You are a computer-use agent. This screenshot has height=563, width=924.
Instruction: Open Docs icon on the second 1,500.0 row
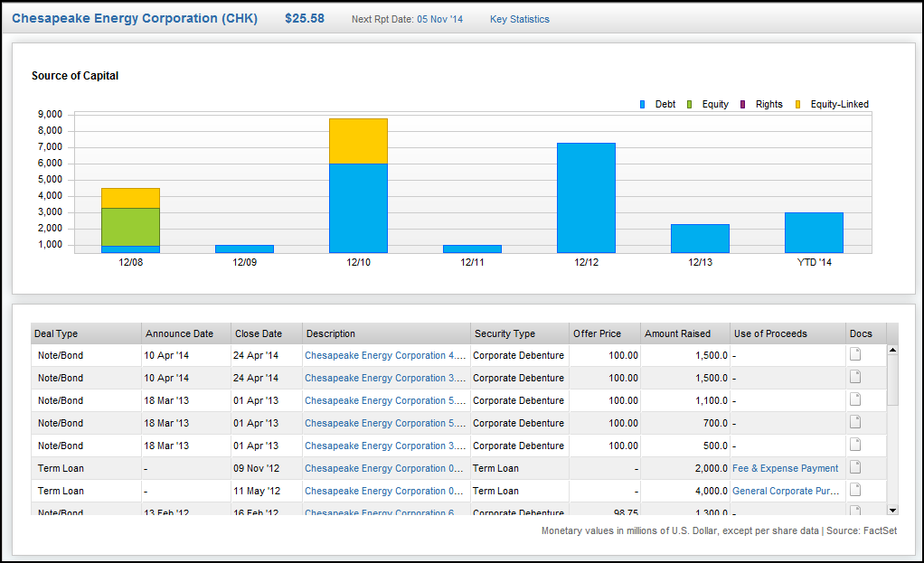pyautogui.click(x=854, y=378)
